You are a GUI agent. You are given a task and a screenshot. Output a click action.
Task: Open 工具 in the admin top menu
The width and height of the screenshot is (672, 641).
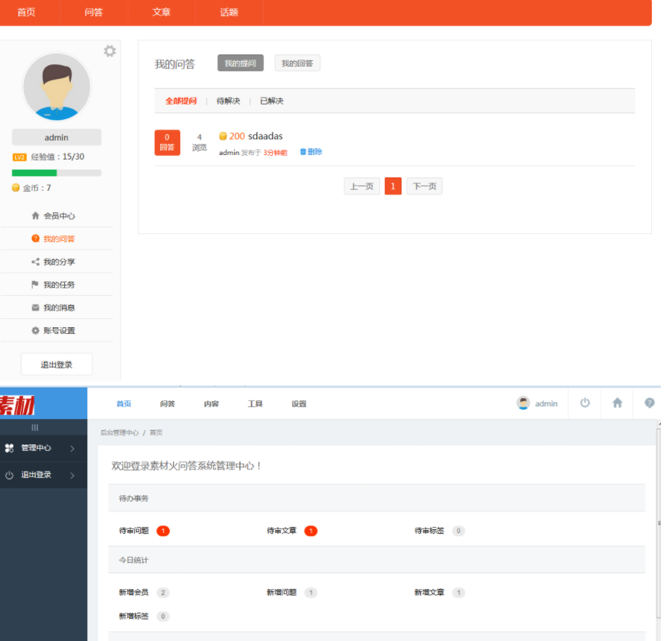click(x=255, y=404)
